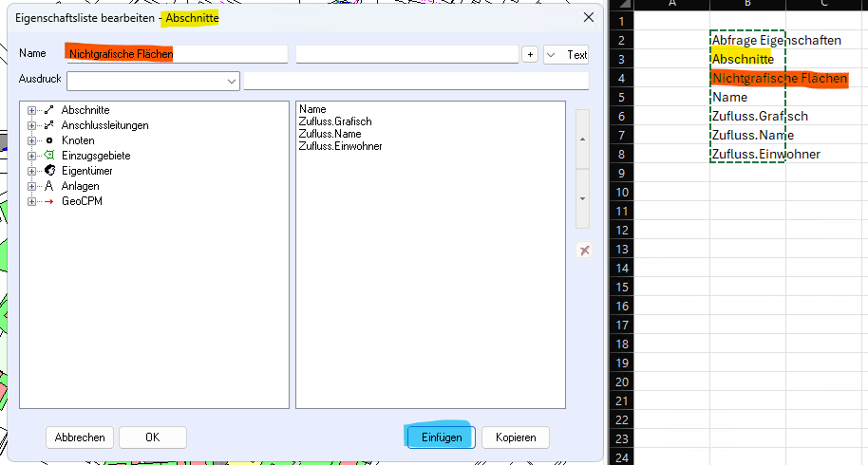868x465 pixels.
Task: Move the selected property down in the list
Action: point(583,199)
